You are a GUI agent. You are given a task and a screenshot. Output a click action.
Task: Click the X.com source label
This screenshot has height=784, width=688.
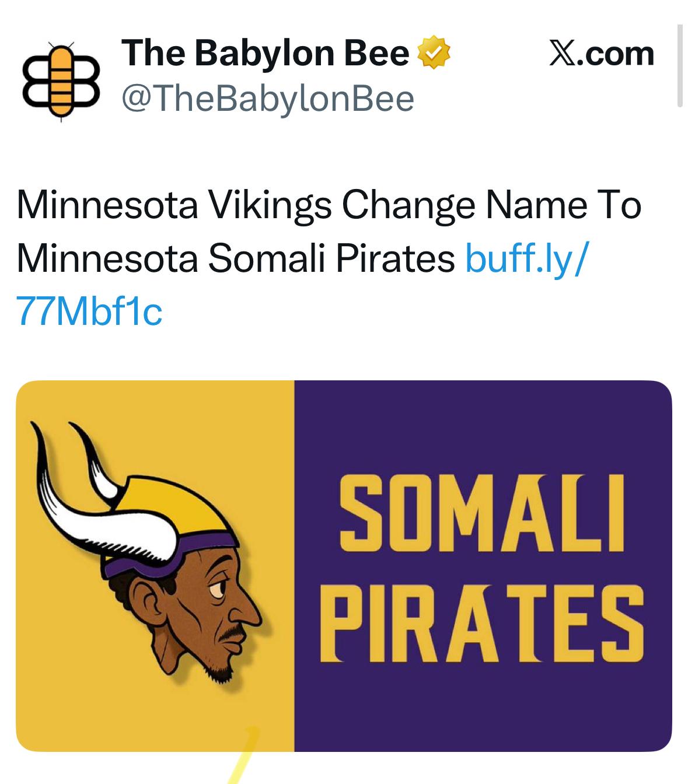click(602, 54)
